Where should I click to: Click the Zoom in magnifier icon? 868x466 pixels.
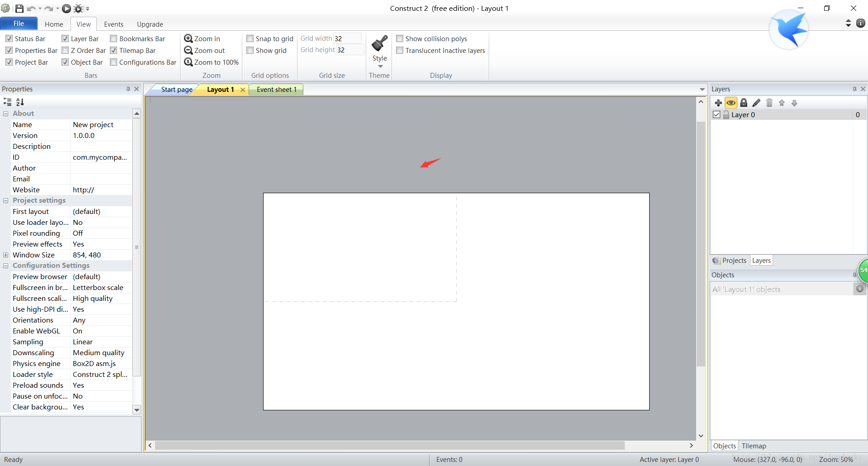[189, 38]
